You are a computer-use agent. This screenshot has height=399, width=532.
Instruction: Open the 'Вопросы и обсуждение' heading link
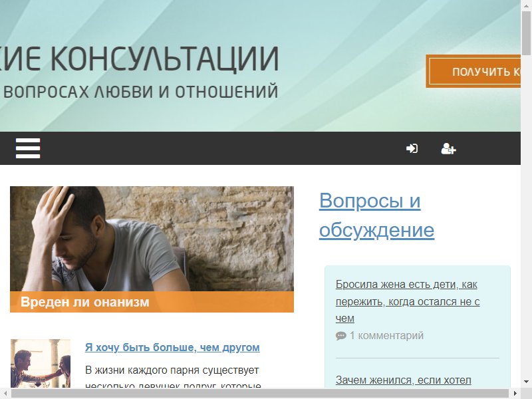coord(376,215)
